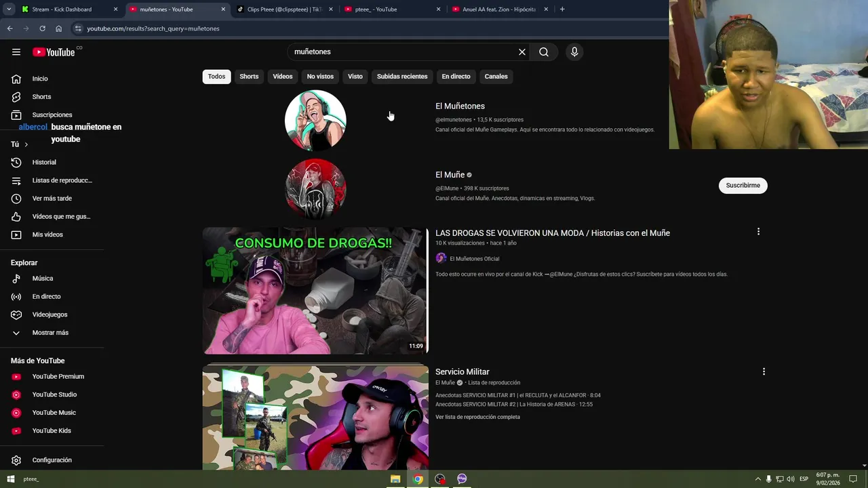This screenshot has width=868, height=488.
Task: Click the browser address bar URL
Action: pos(153,28)
